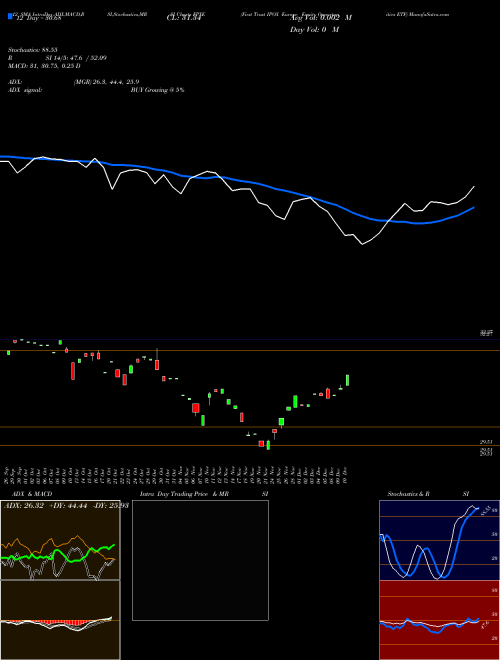Click the MACD histogram chart with red bars
The width and height of the screenshot is (500, 660).
coord(60,620)
